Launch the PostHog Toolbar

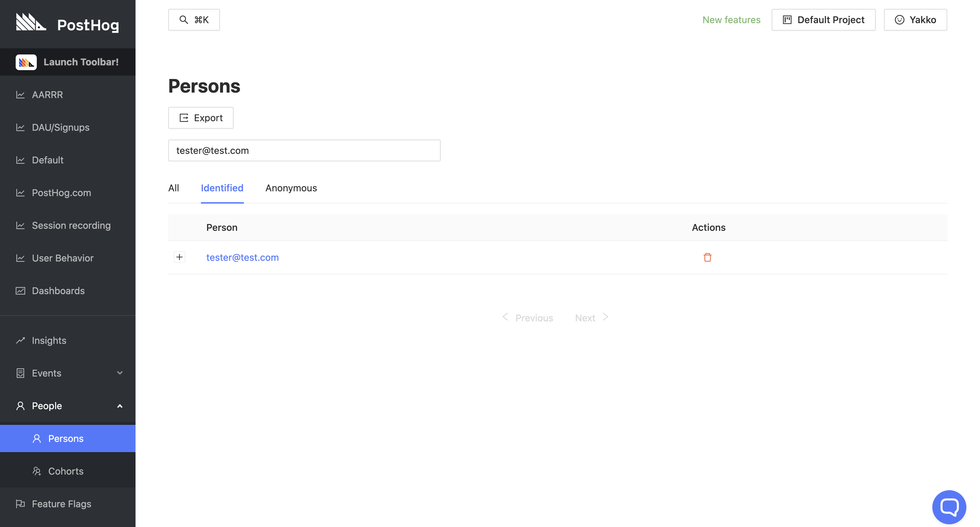[x=67, y=62]
